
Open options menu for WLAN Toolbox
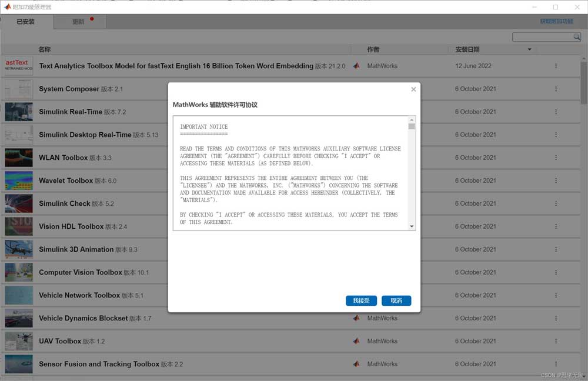click(x=556, y=158)
